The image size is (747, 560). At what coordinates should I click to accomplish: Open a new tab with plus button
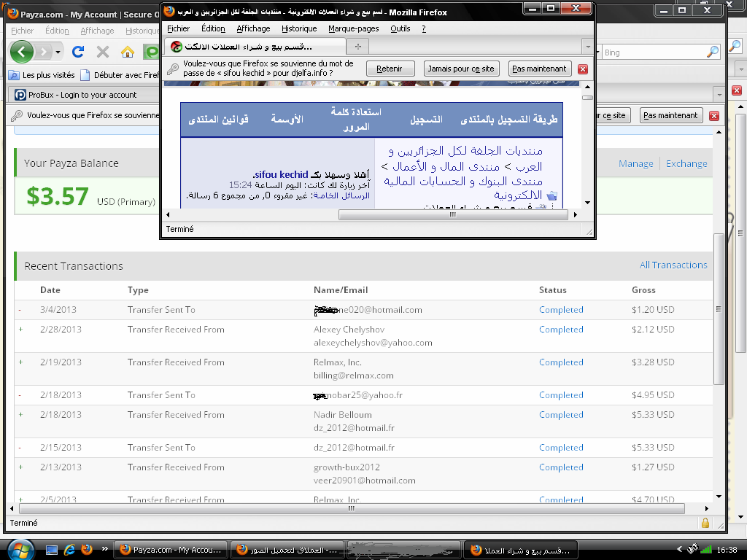point(358,47)
